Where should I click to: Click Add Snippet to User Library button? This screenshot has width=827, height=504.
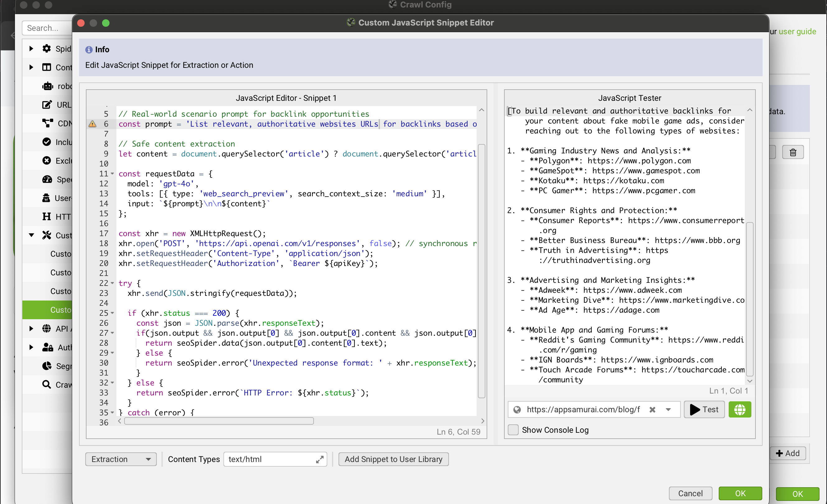click(393, 459)
